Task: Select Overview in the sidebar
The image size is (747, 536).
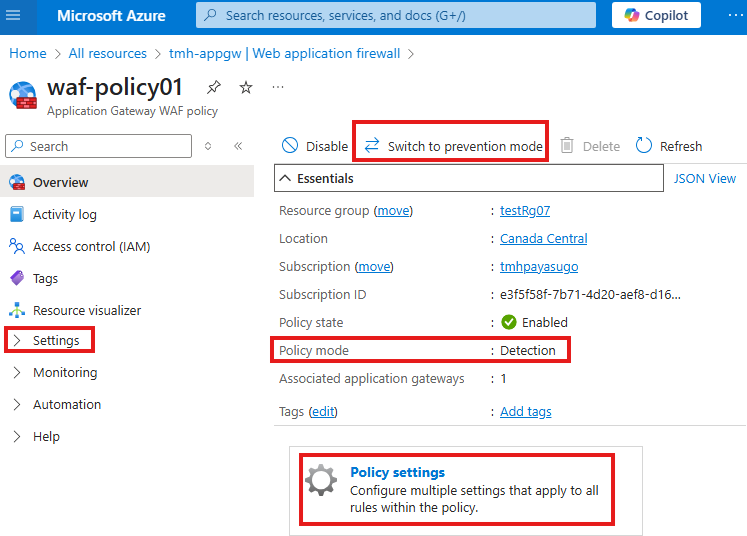Action: [127, 182]
